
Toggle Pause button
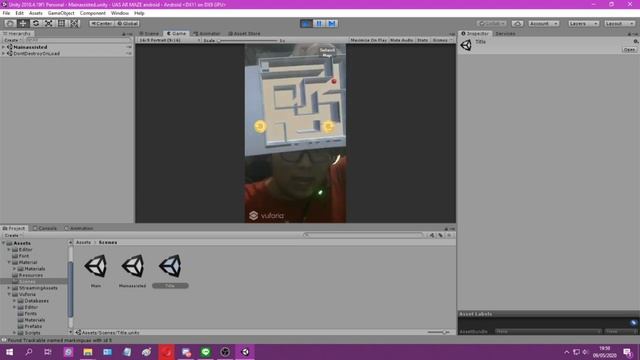click(319, 23)
